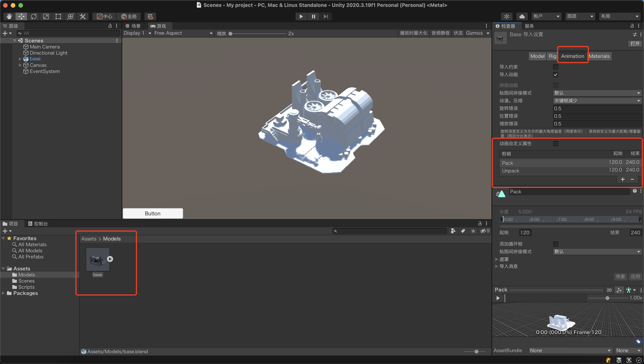Open asset labels tag icon
Screen dimensions: 644x364
(638, 342)
